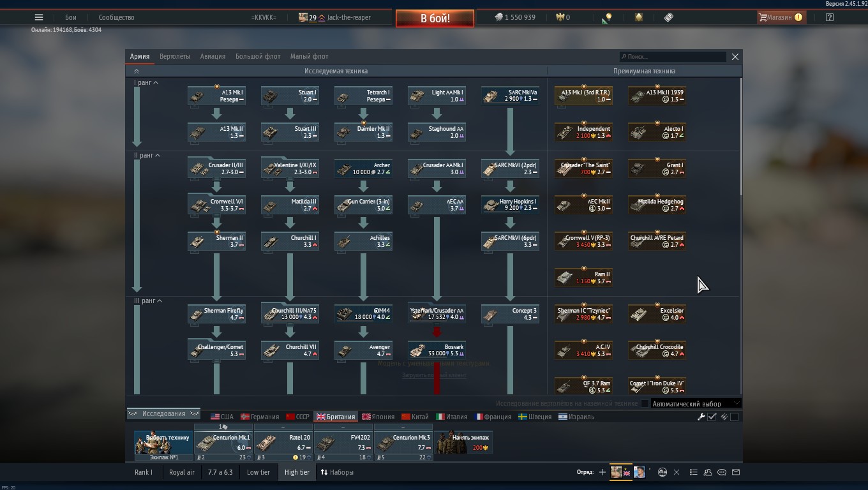The width and height of the screenshot is (868, 490).
Task: Select the Израиль nation flag
Action: pyautogui.click(x=576, y=417)
